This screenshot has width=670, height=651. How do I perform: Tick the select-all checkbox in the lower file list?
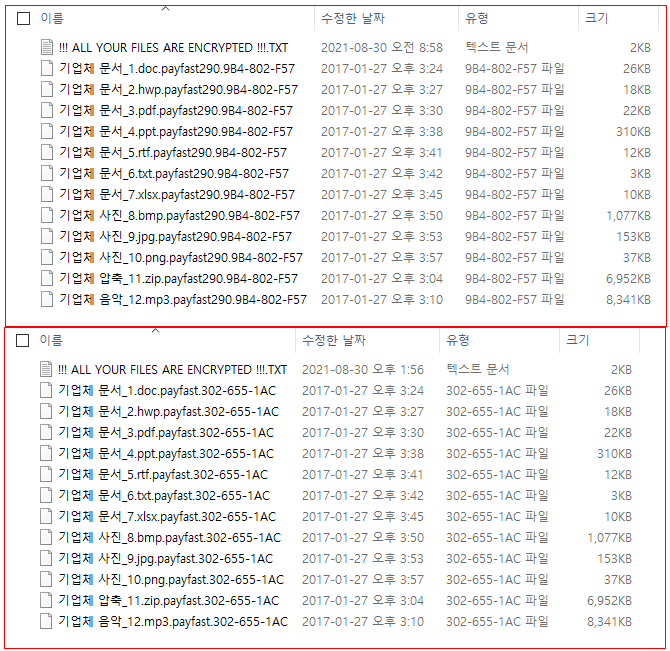22,340
